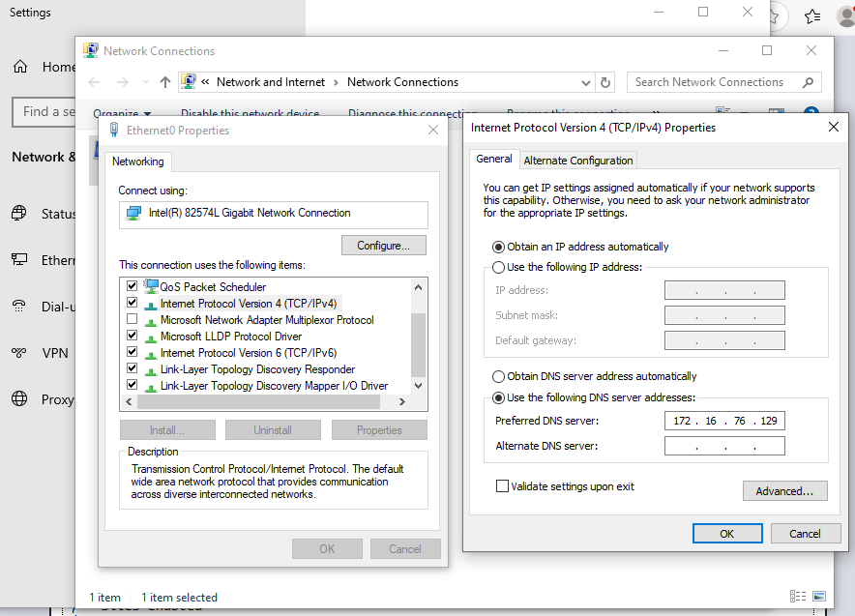The height and width of the screenshot is (616, 855).
Task: Select the General tab in IPv4 Properties
Action: tap(494, 159)
